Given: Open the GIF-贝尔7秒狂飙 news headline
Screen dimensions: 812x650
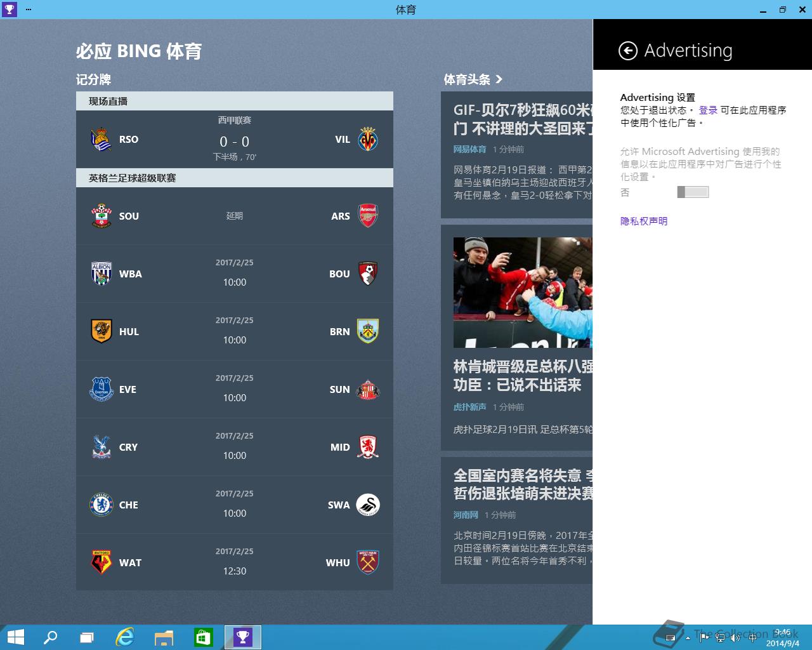Looking at the screenshot, I should [x=523, y=119].
